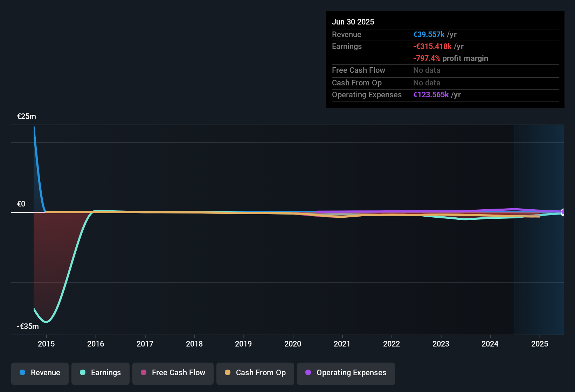Click the Operating Expenses €123.565k value
This screenshot has height=392, width=575.
[x=431, y=95]
